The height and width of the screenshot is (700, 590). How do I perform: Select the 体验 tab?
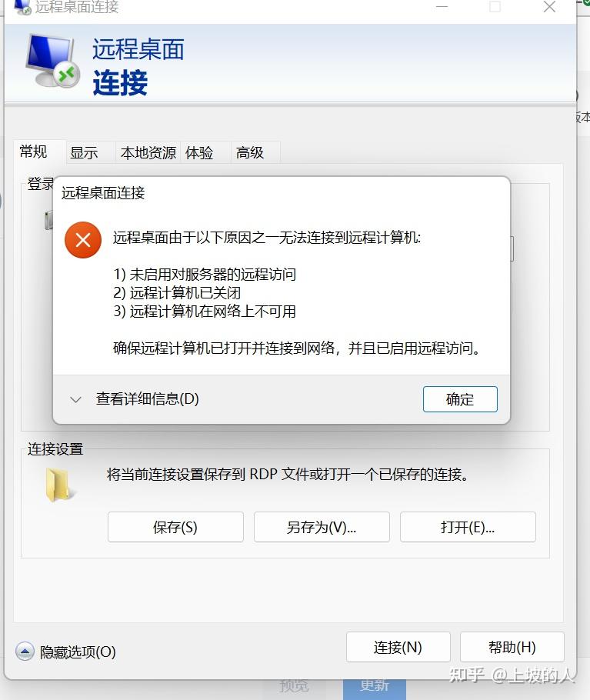pyautogui.click(x=199, y=152)
